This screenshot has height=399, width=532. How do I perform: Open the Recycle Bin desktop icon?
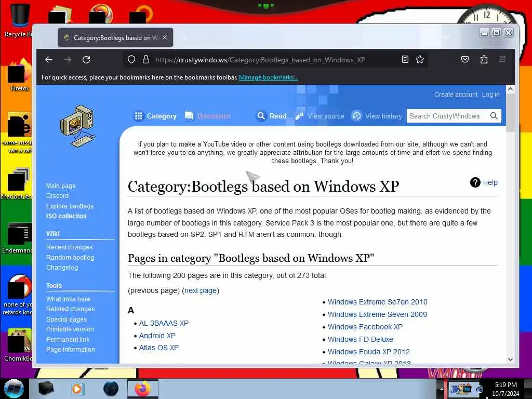20,20
